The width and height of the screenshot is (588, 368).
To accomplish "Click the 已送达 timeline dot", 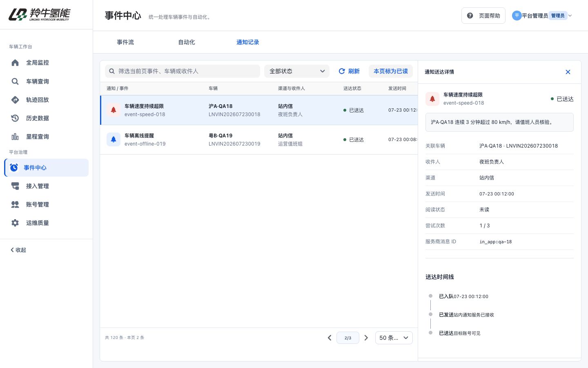I will coord(430,332).
